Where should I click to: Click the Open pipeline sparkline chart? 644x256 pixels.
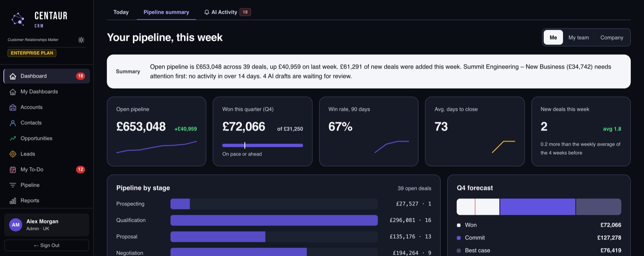157,147
